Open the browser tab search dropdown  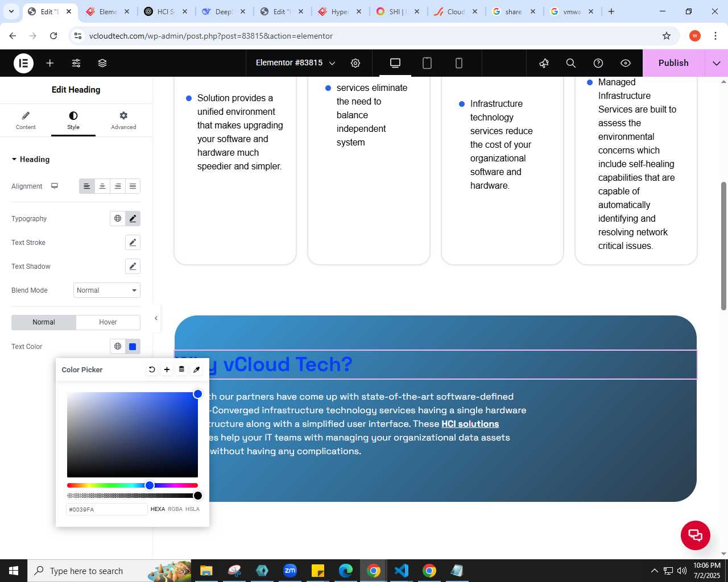(11, 11)
